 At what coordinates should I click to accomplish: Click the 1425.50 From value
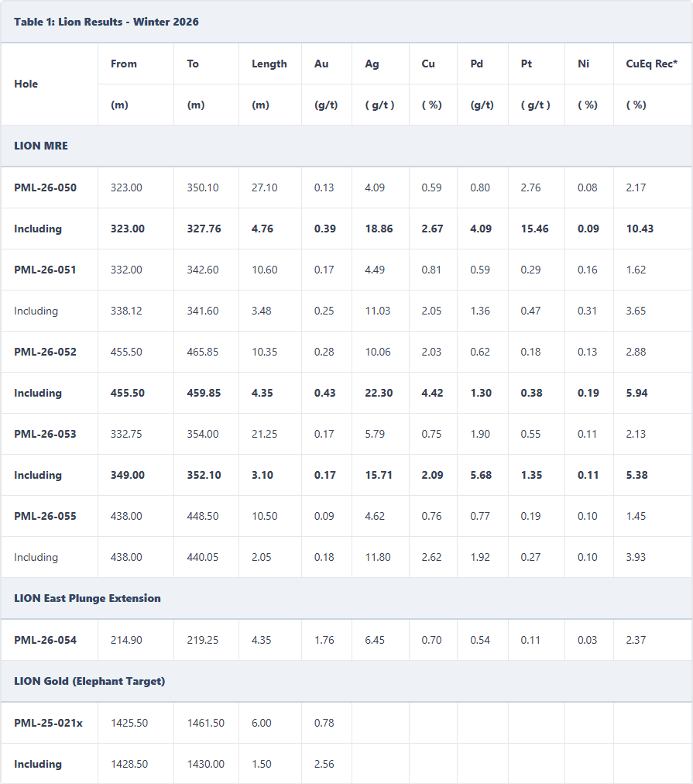(x=129, y=723)
